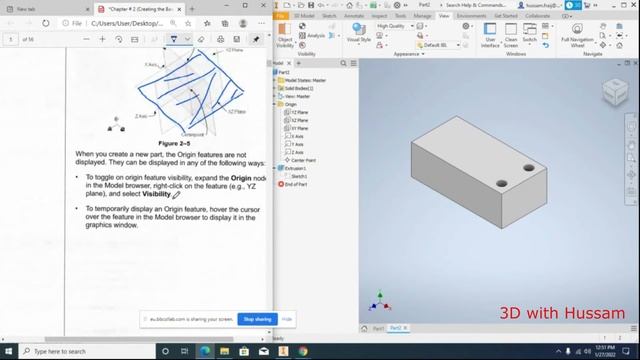Screen dimensions: 640x360
Task: Launch the Full Navigation Wheel
Action: tap(577, 35)
